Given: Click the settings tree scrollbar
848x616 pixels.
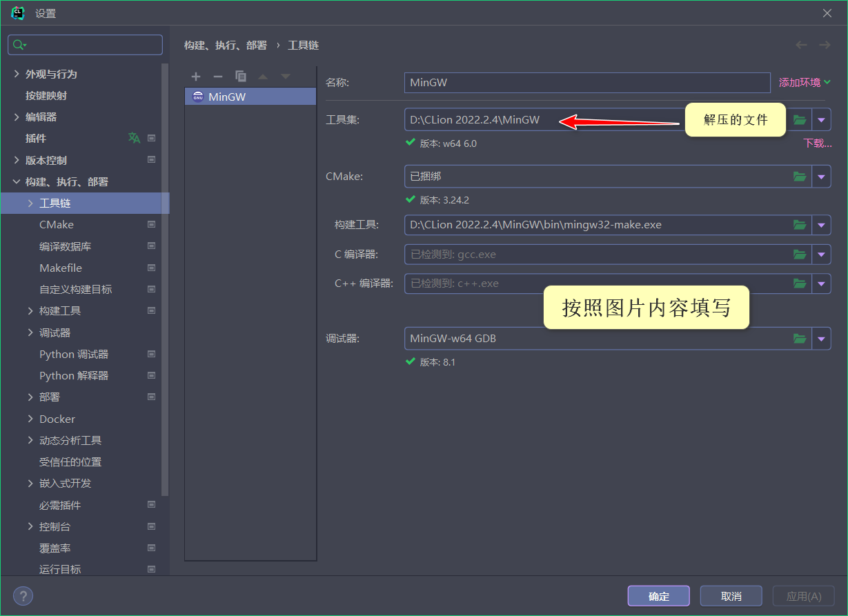Looking at the screenshot, I should (x=165, y=279).
